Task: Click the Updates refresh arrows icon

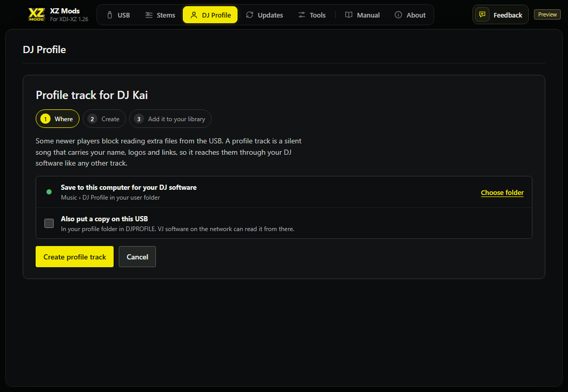Action: click(x=249, y=15)
